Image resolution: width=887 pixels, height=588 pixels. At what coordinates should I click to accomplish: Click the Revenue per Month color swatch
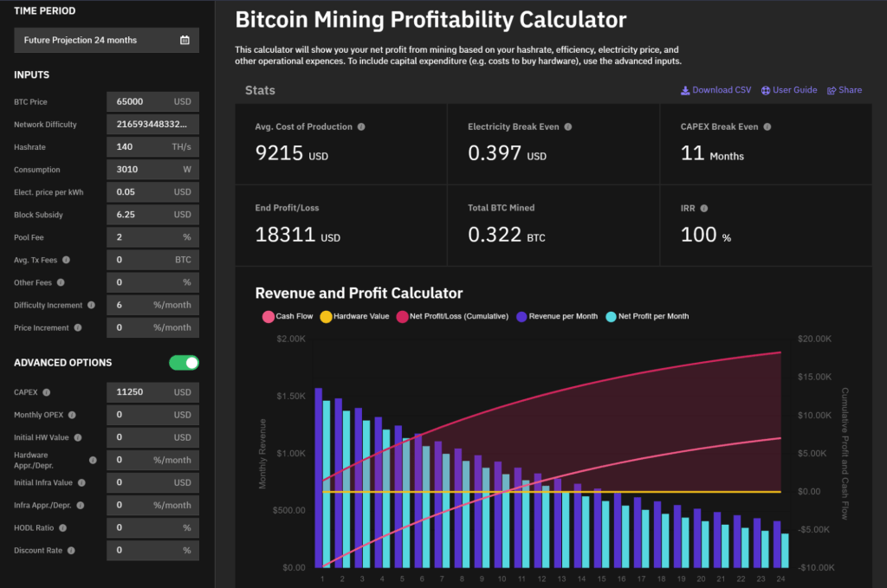pyautogui.click(x=521, y=316)
